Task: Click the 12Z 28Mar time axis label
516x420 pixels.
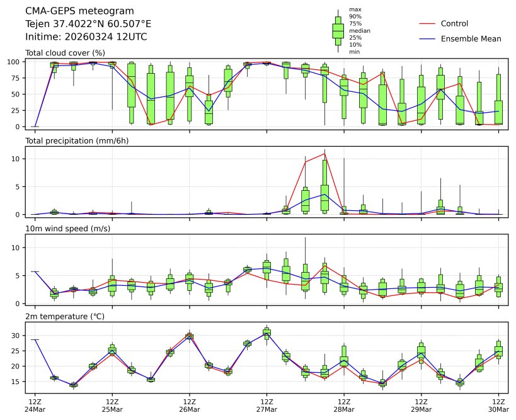Action: (344, 405)
